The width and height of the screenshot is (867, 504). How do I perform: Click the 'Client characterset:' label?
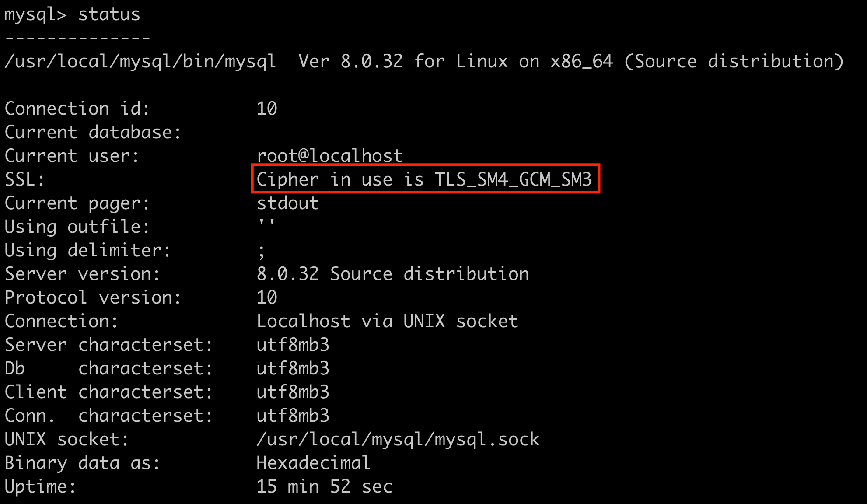[108, 392]
